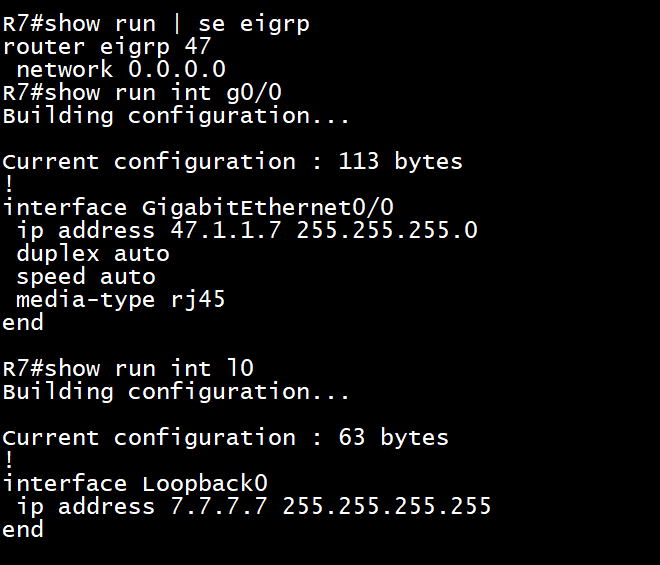The width and height of the screenshot is (660, 565).
Task: Click the 'interface Loopback0' line
Action: pos(135,484)
